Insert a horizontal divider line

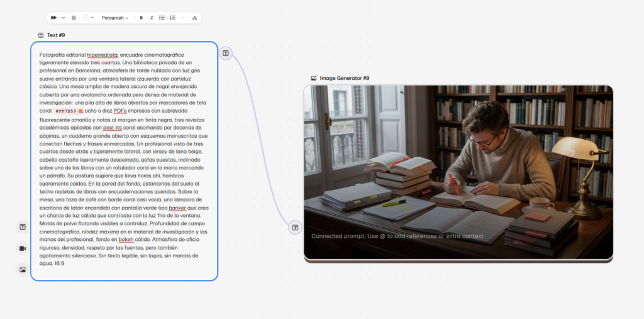click(183, 18)
